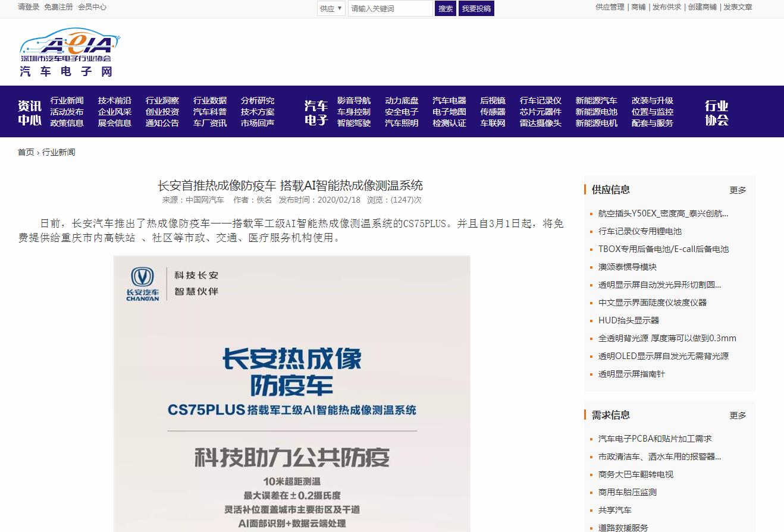Open 雷达摄像头 in the navigation menu
Image resolution: width=784 pixels, height=532 pixels.
coord(541,123)
